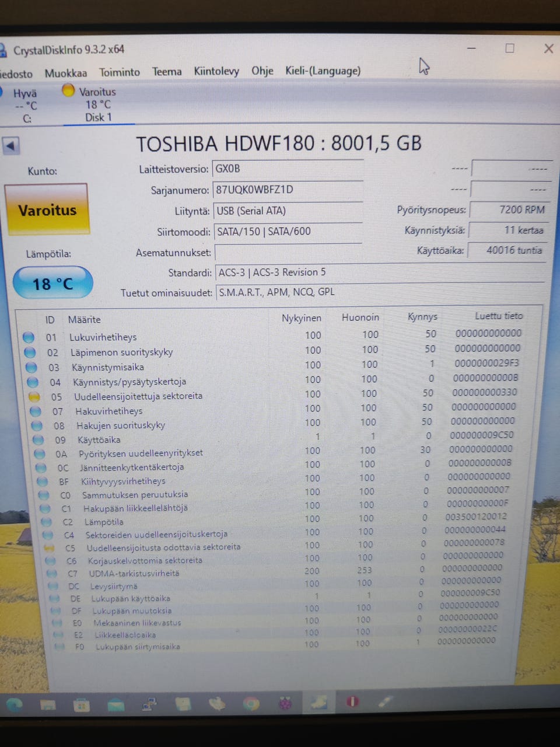Click the yellow warning circle on Disk 1 tab
Image resolution: width=560 pixels, height=747 pixels.
(x=69, y=90)
